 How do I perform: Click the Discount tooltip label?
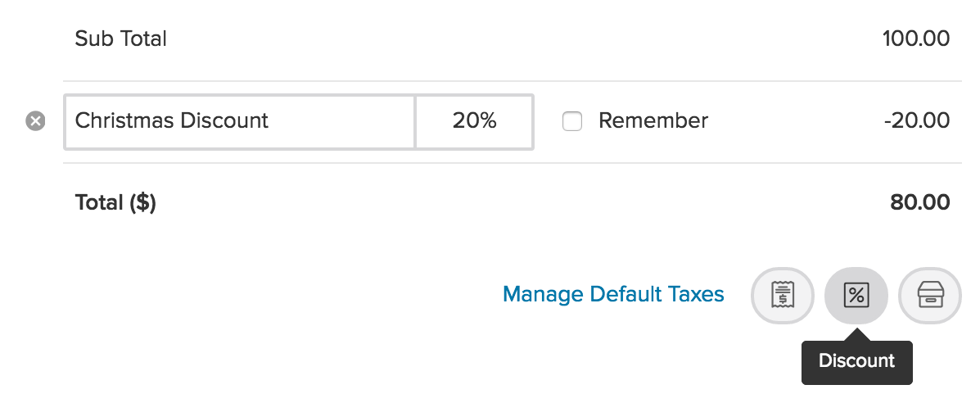857,361
